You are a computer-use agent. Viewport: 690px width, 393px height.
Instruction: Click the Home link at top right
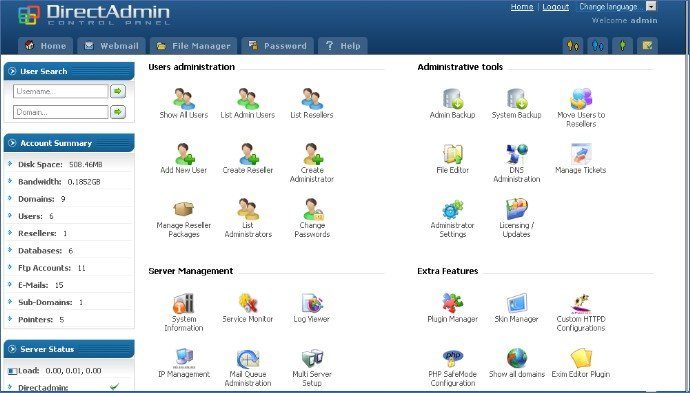coord(522,7)
